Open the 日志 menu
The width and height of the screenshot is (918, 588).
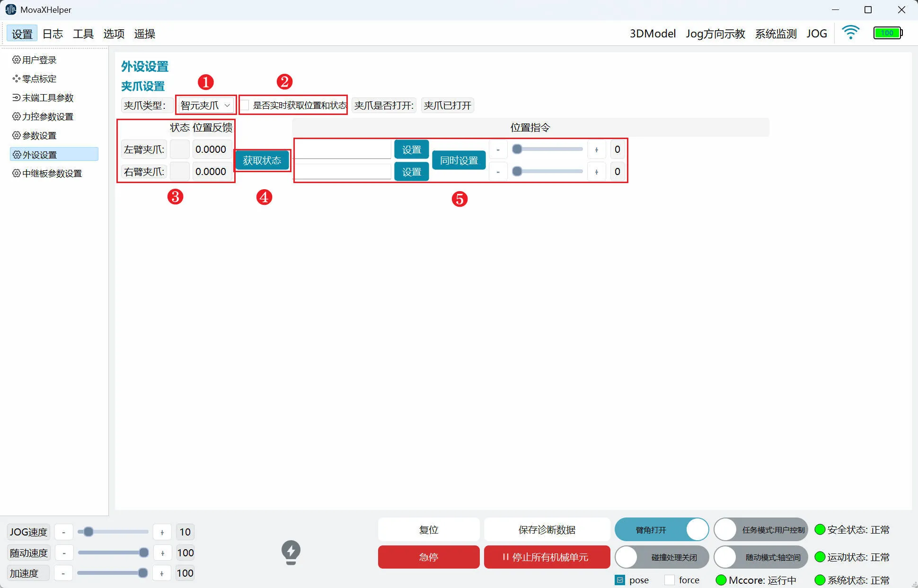pos(53,34)
